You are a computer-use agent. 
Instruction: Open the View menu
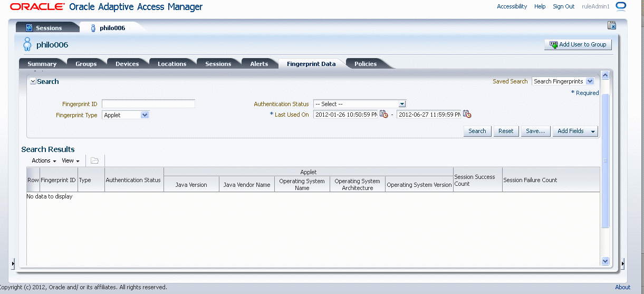(71, 160)
